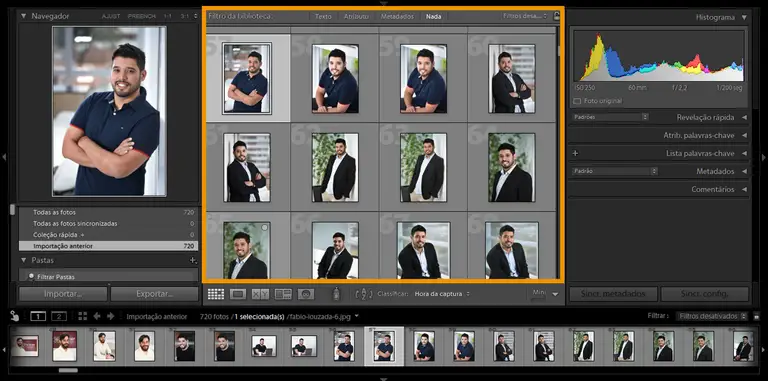768x381 pixels.
Task: Open the Navigator zoom level menu arrows
Action: (196, 16)
